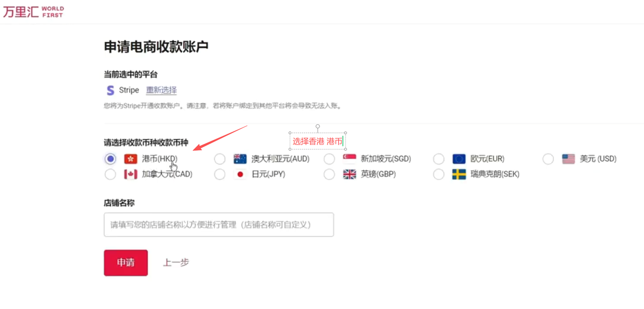Select the 港币(HKD) radio button
Image resolution: width=644 pixels, height=309 pixels.
click(110, 159)
